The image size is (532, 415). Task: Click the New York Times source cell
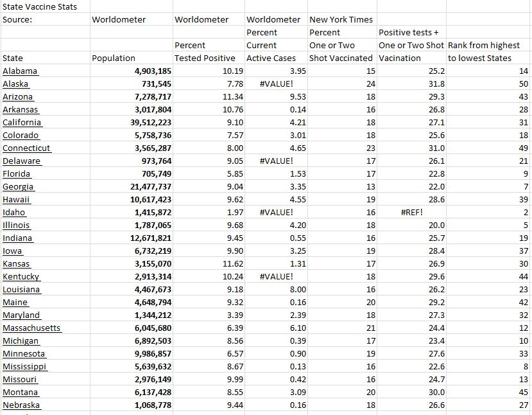341,20
